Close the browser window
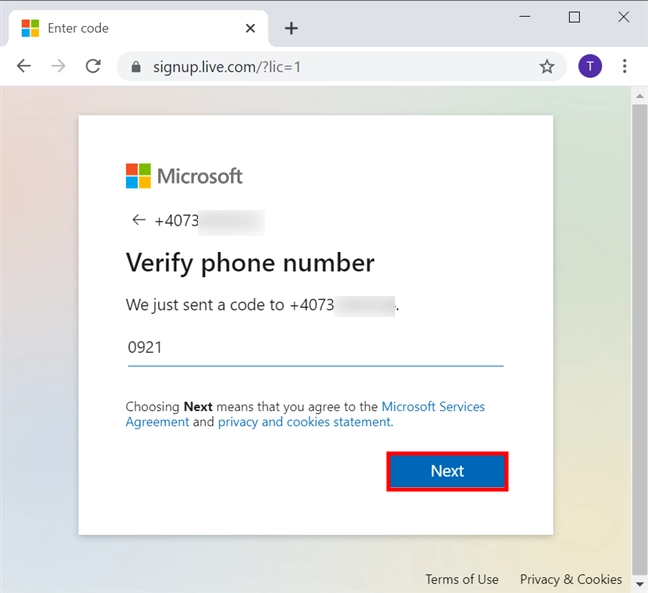Viewport: 648px width, 593px height. click(x=624, y=17)
